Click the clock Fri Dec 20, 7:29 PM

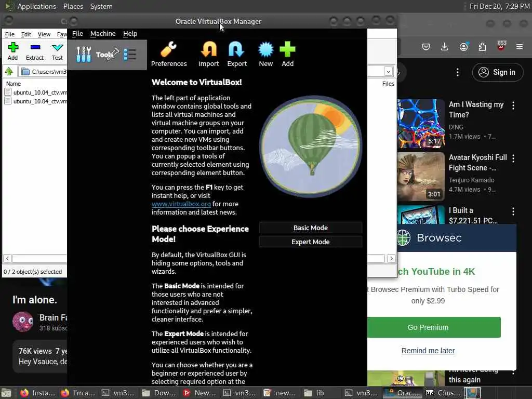[x=499, y=6]
